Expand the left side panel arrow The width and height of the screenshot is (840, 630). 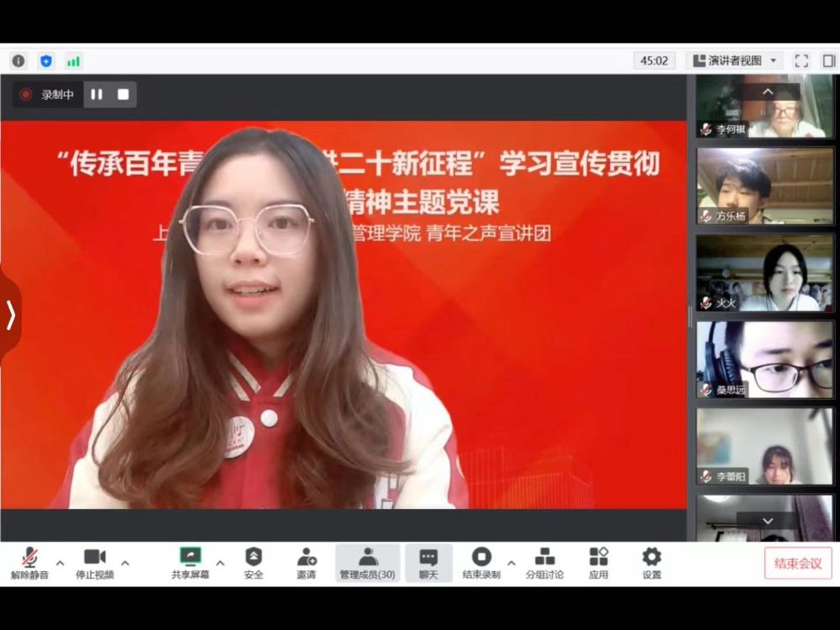click(x=10, y=315)
